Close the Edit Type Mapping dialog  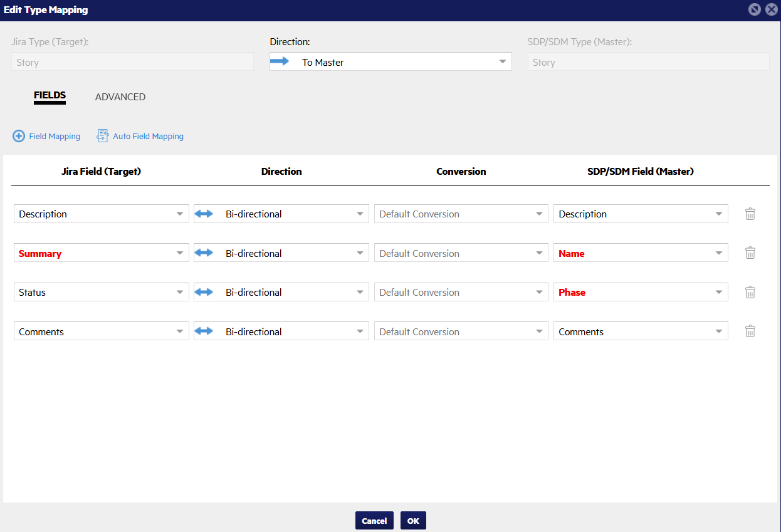770,9
